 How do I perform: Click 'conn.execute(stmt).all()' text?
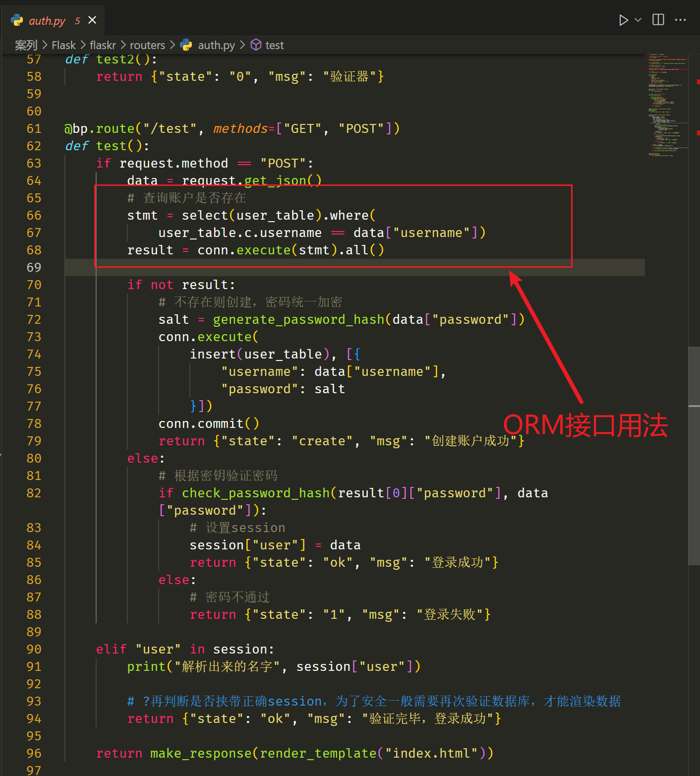pyautogui.click(x=291, y=250)
